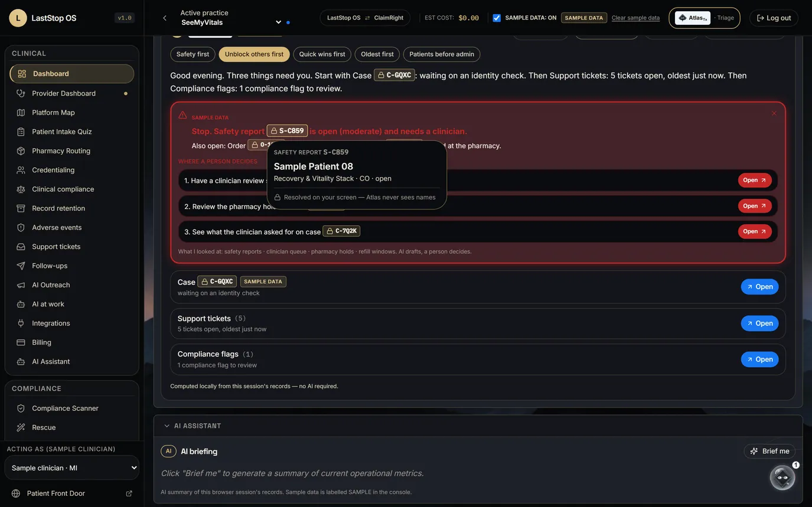Viewport: 812px width, 507px height.
Task: Select the Safety first priority chip
Action: point(193,54)
